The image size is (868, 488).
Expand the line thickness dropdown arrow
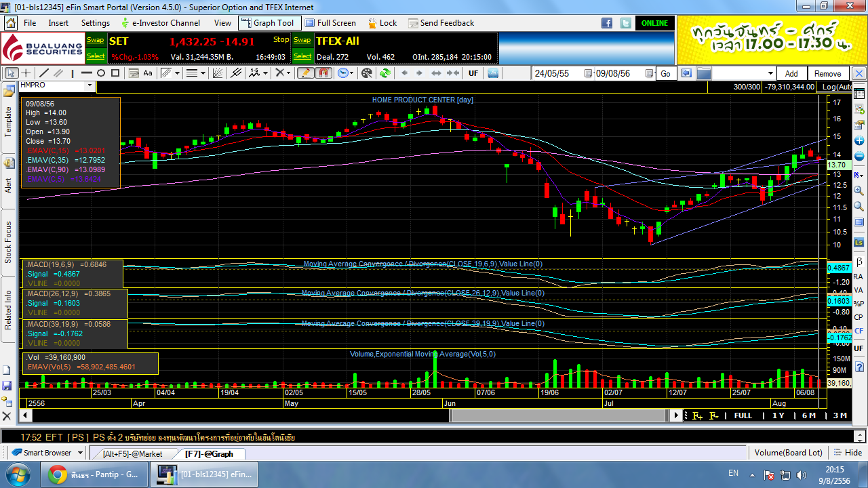(x=203, y=73)
